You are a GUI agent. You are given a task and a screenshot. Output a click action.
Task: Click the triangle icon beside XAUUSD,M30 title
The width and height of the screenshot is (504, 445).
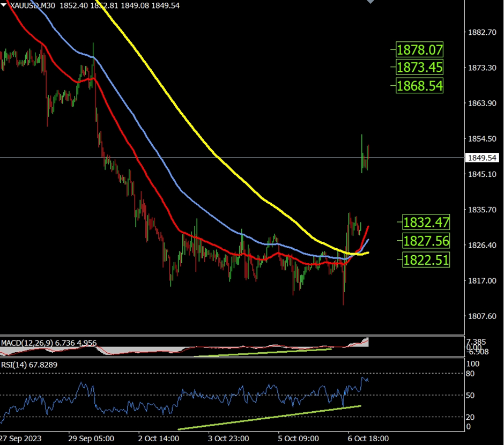coord(4,5)
